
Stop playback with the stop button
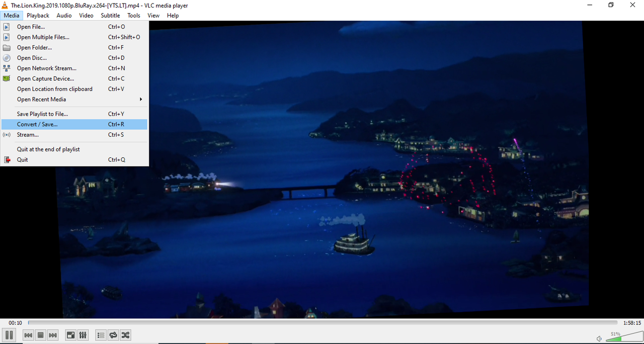click(x=41, y=335)
